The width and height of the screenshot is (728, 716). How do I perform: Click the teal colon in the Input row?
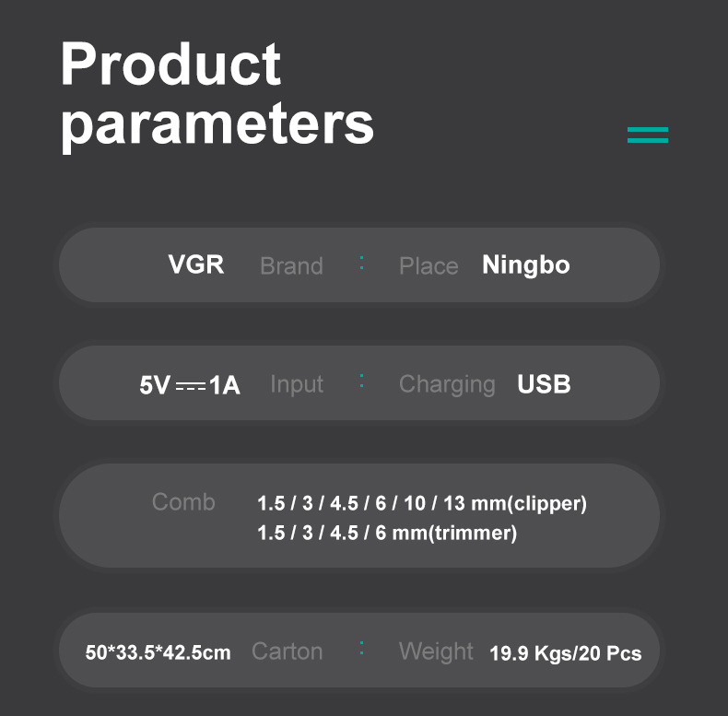coord(361,382)
